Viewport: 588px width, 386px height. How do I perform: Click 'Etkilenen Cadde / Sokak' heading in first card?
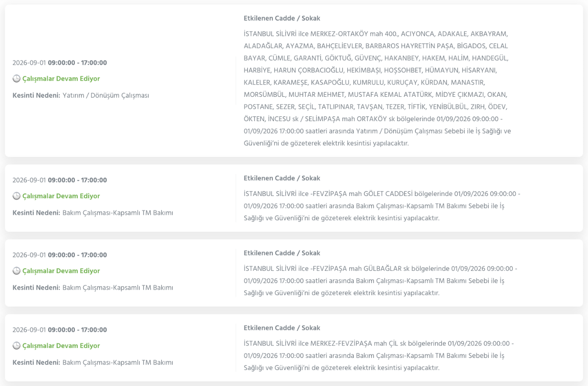282,18
